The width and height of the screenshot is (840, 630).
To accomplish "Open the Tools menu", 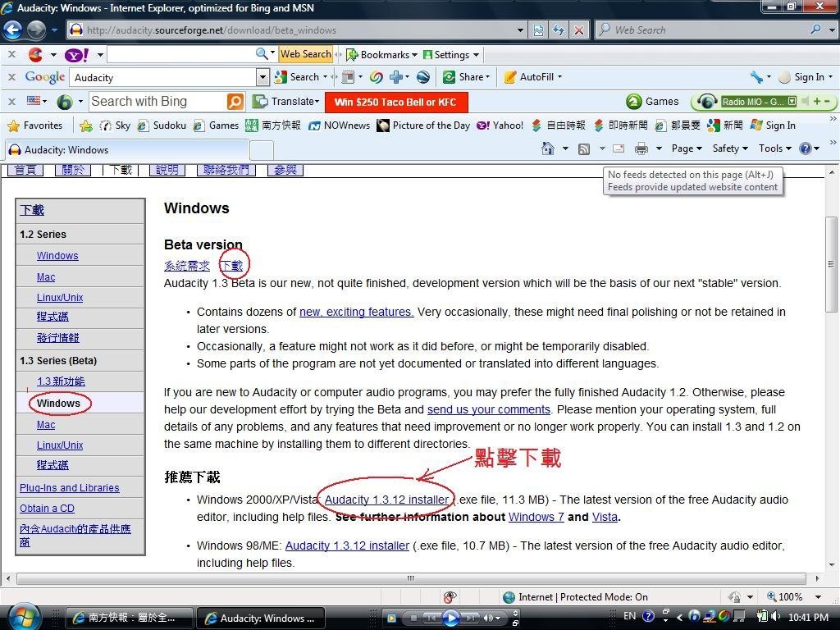I will (774, 148).
